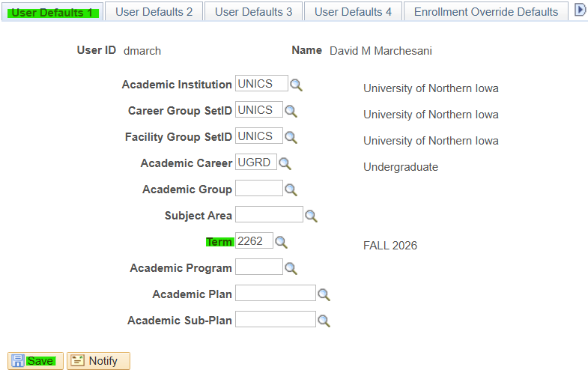Viewport: 588px width, 373px height.
Task: Show more tabs with the right arrow
Action: (x=580, y=10)
